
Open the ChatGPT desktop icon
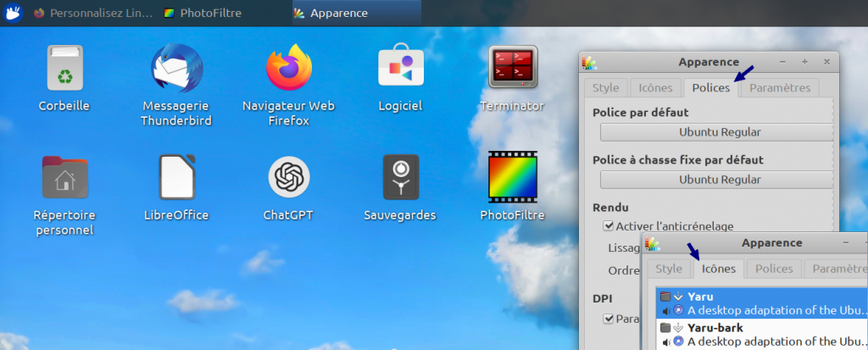(x=289, y=178)
